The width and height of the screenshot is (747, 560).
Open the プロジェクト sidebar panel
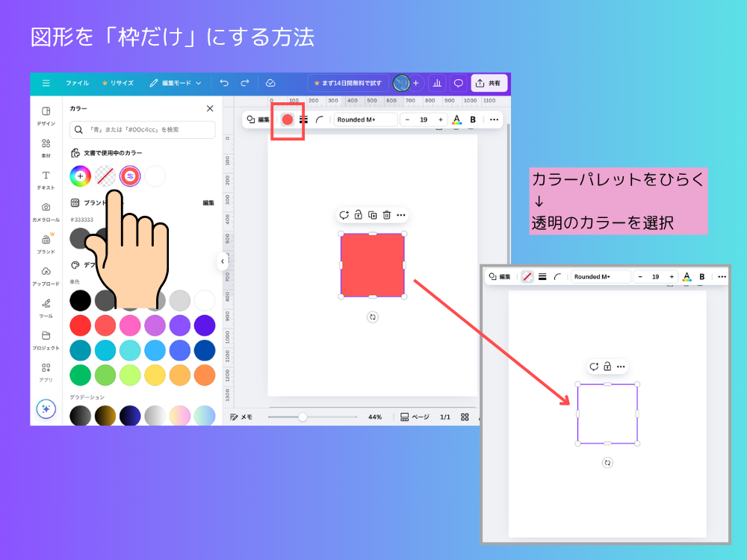click(x=46, y=340)
